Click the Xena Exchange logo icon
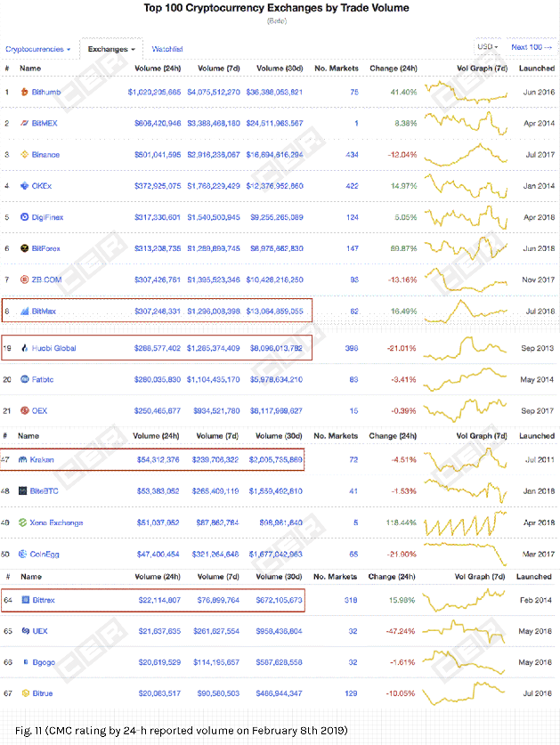This screenshot has height=745, width=560. [x=22, y=522]
